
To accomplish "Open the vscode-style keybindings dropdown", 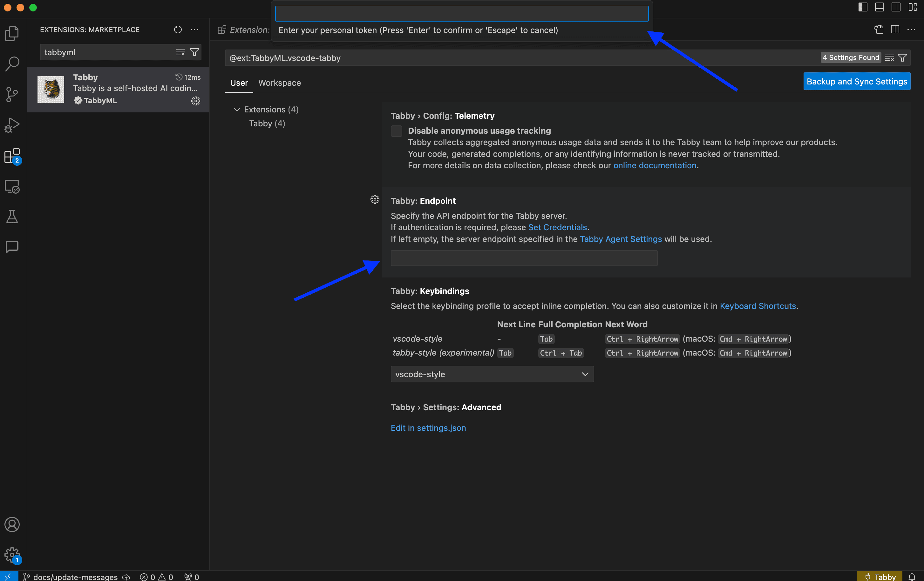I will click(492, 374).
